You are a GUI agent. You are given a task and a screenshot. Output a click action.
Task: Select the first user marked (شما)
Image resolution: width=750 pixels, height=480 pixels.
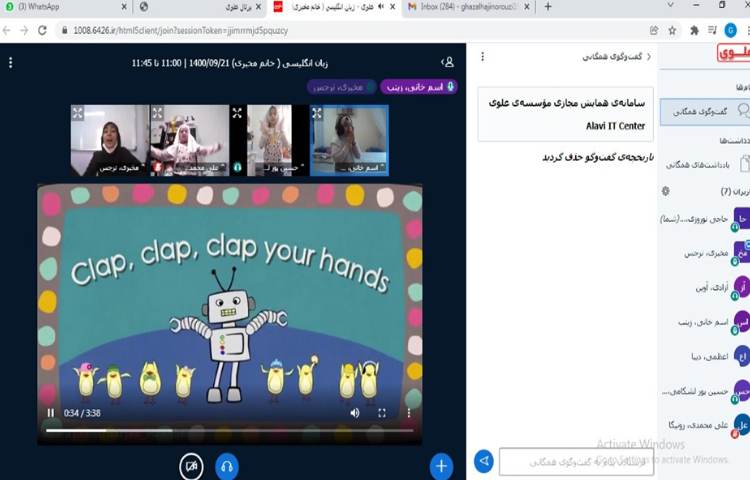coord(704,219)
